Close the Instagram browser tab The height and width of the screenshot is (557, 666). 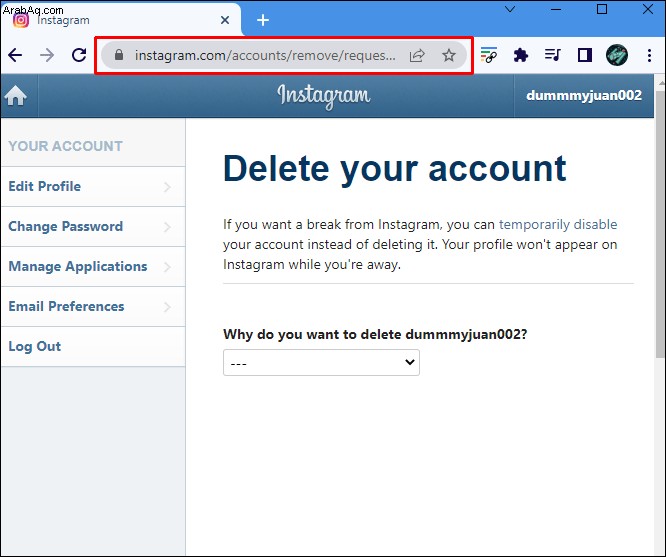pyautogui.click(x=225, y=20)
